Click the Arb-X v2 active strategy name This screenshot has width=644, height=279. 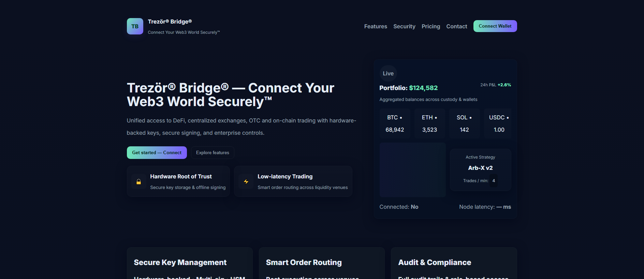[480, 168]
